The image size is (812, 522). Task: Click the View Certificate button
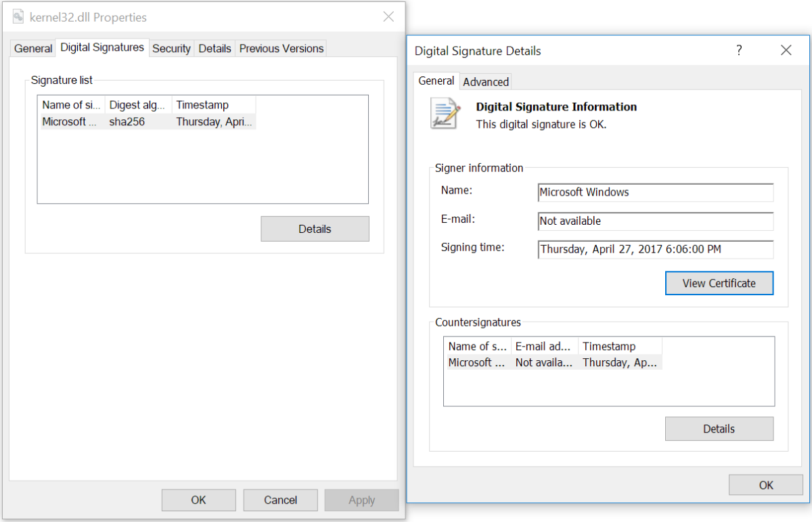pos(719,283)
